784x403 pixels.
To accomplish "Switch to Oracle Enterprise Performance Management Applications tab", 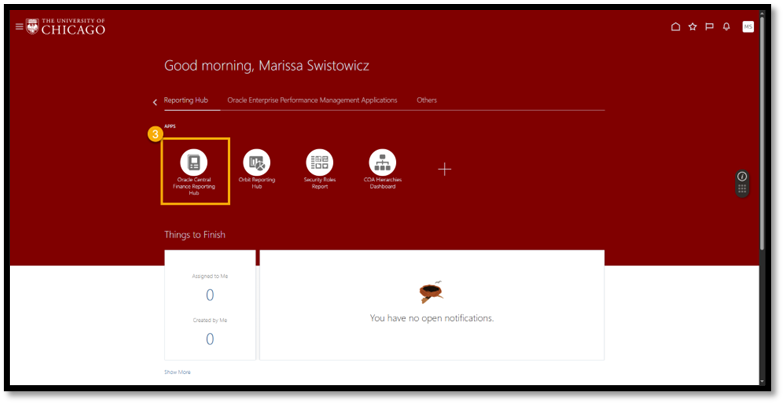I will [x=312, y=100].
